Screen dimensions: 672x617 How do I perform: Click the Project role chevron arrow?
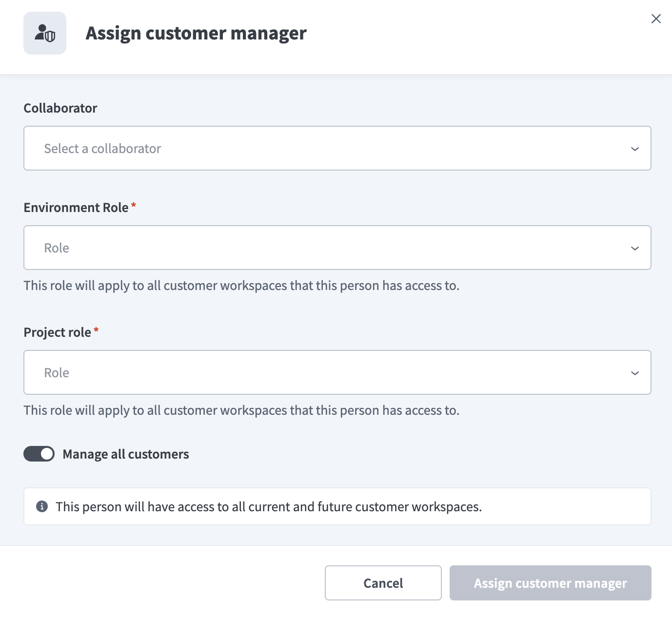[x=634, y=373]
